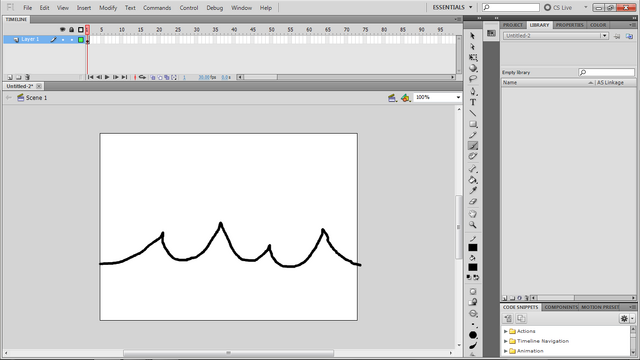Click the Stroke color black swatch

473,248
